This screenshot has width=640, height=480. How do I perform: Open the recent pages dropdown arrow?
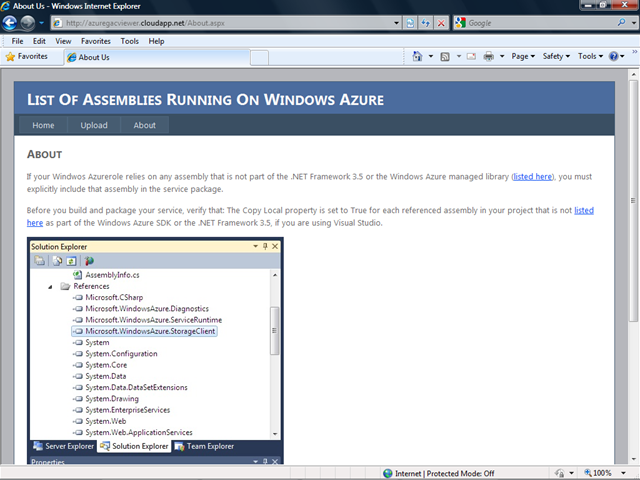(41, 23)
